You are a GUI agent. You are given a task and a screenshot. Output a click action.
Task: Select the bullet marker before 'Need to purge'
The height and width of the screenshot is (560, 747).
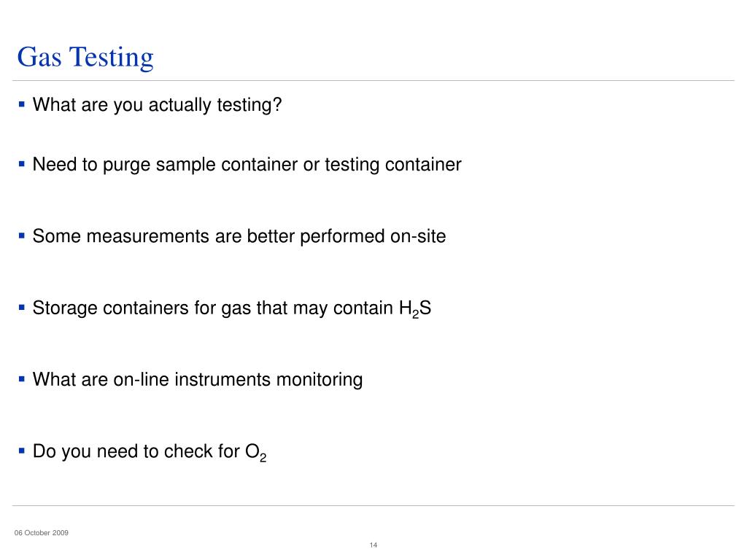coord(21,164)
